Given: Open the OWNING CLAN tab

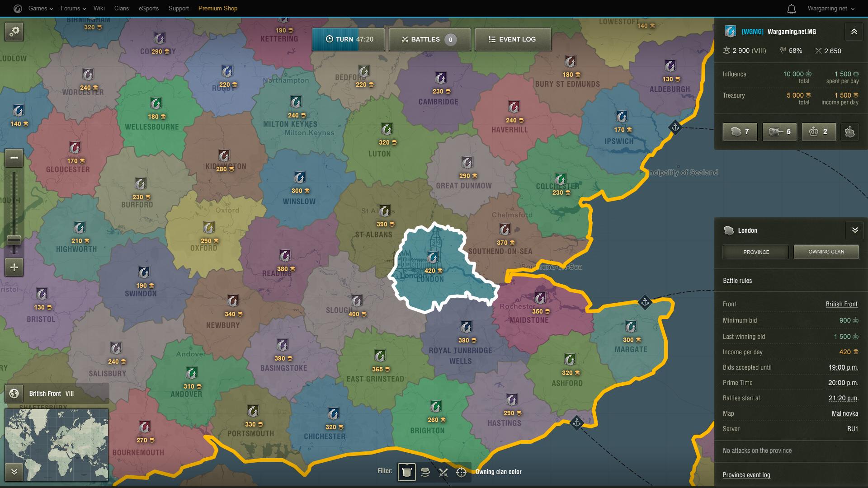Looking at the screenshot, I should coord(826,251).
